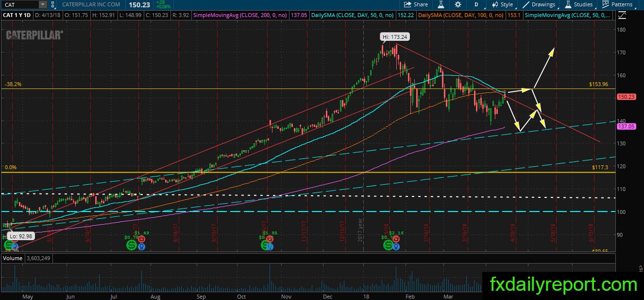
Task: Click the 180 price level on axis
Action: pyautogui.click(x=622, y=30)
